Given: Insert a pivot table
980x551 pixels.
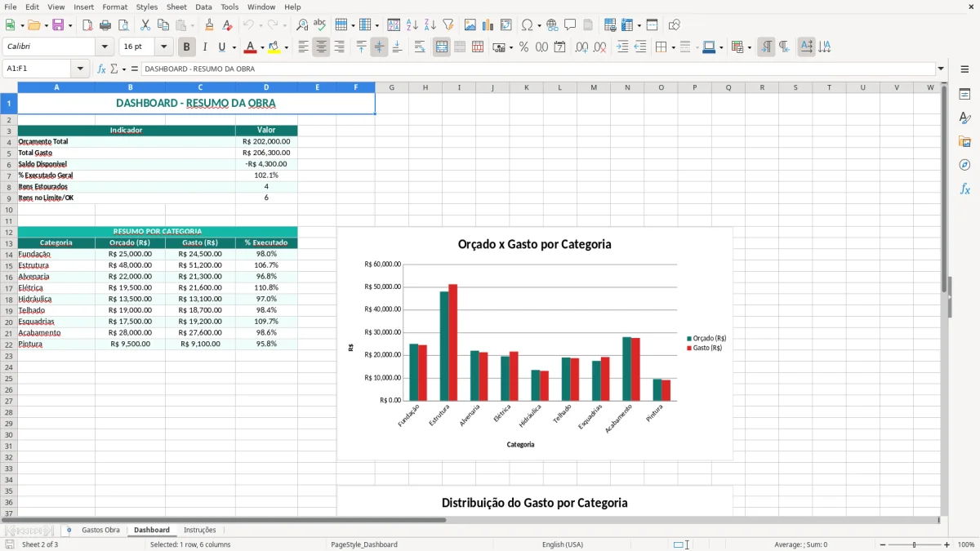Looking at the screenshot, I should tap(506, 25).
